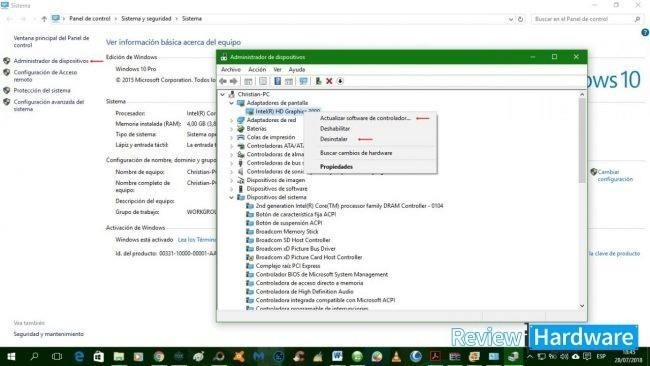Open VLC cone icon on taskbar
Screen dimensions: 650x366
point(396,356)
